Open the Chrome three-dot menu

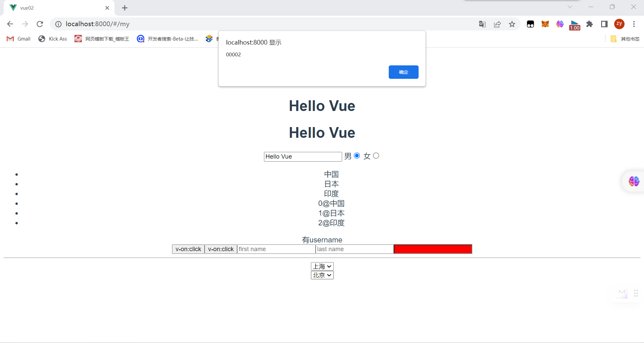(x=634, y=24)
